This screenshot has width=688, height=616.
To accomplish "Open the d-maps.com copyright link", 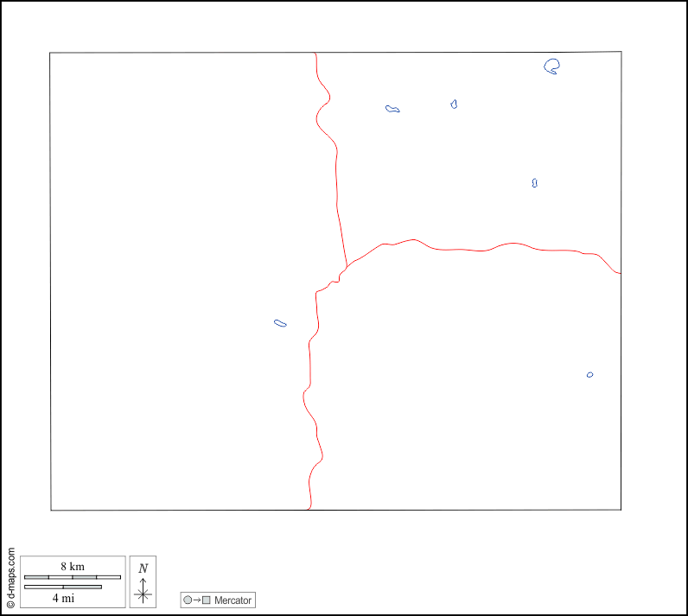I will [10, 578].
